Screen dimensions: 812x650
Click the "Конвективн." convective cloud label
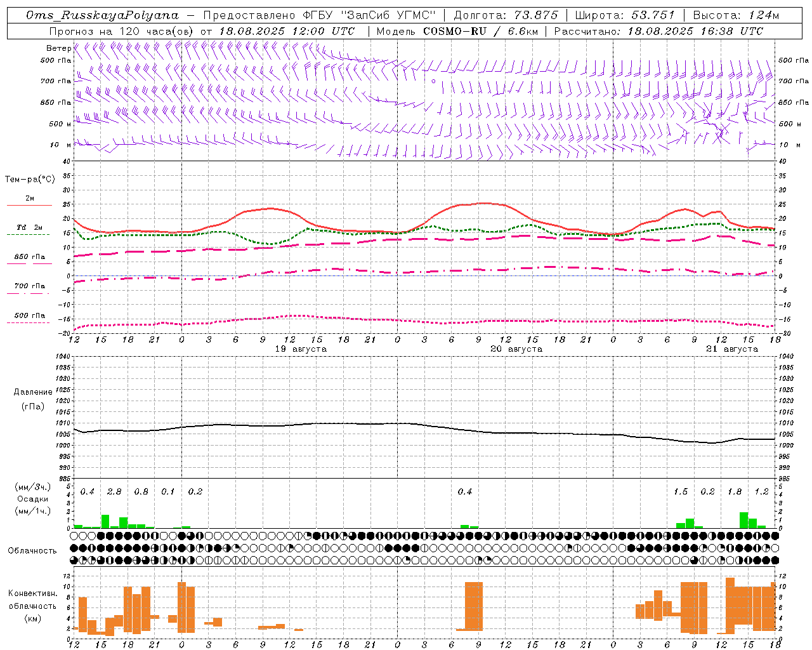click(x=33, y=594)
